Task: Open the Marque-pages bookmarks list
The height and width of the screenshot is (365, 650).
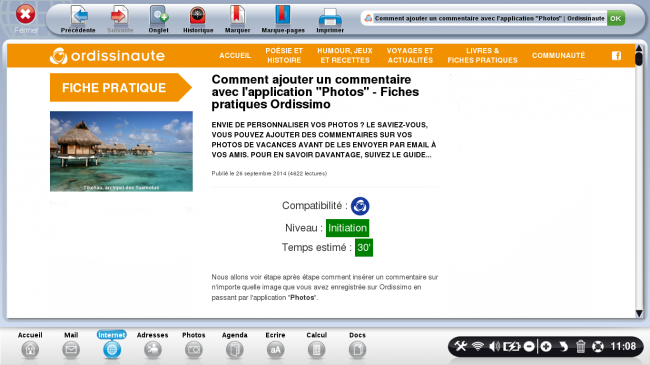Action: [x=283, y=19]
